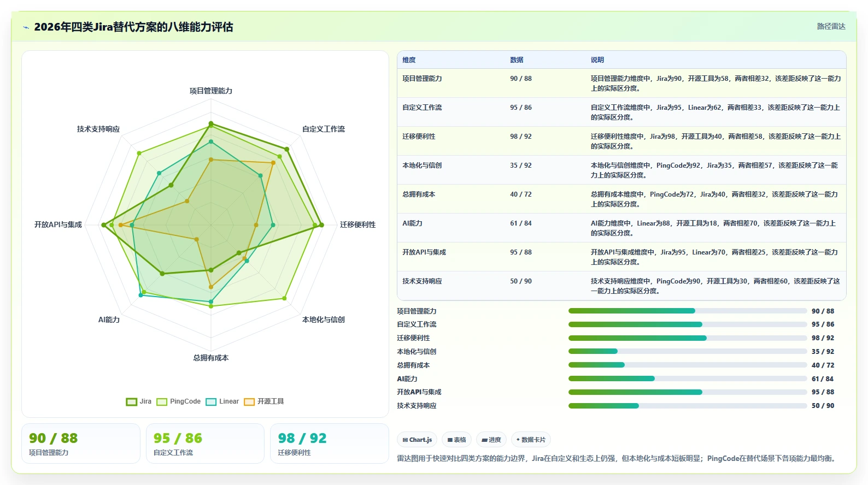Screen dimensions: 868x485
Task: Click the 迁移便利性 progress bar
Action: coord(688,338)
